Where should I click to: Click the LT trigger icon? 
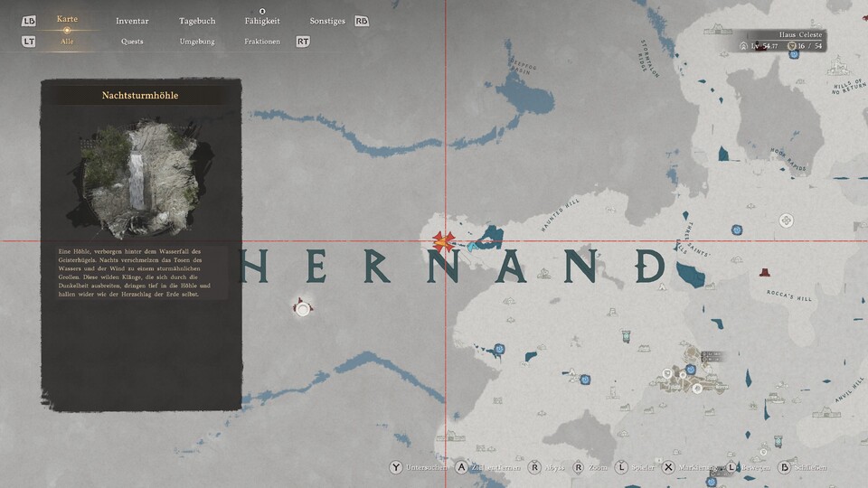click(29, 42)
